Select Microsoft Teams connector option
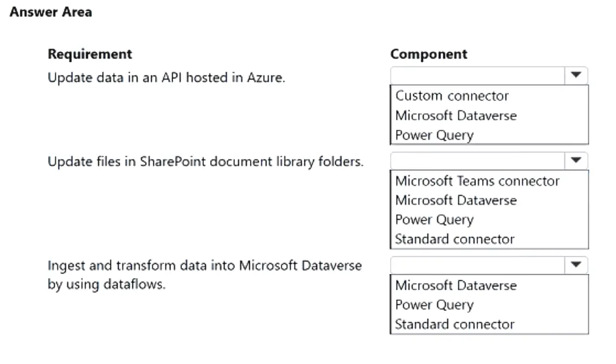This screenshot has width=616, height=364. point(477,181)
